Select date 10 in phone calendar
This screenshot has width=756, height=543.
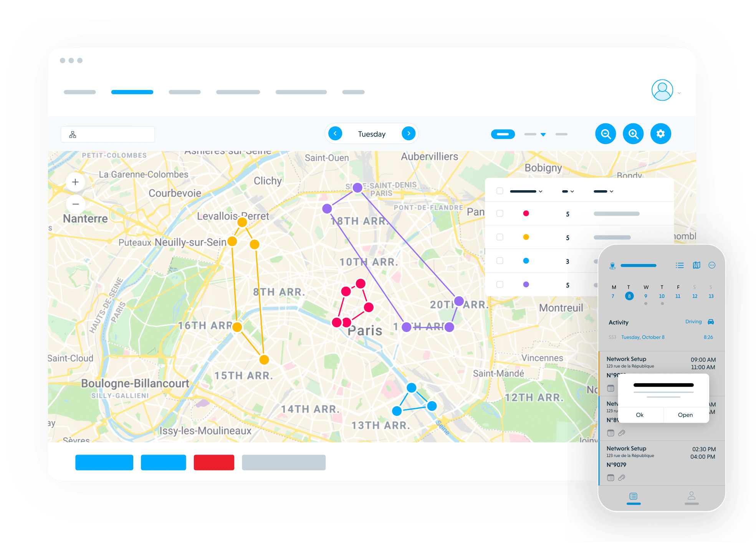point(662,296)
